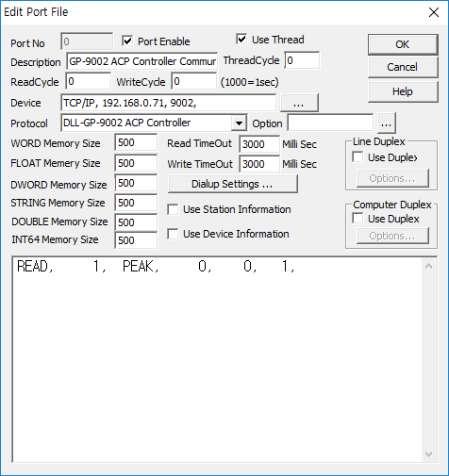Click the WORD Memory Size field
Viewport: 449px width, 476px height.
tap(136, 142)
